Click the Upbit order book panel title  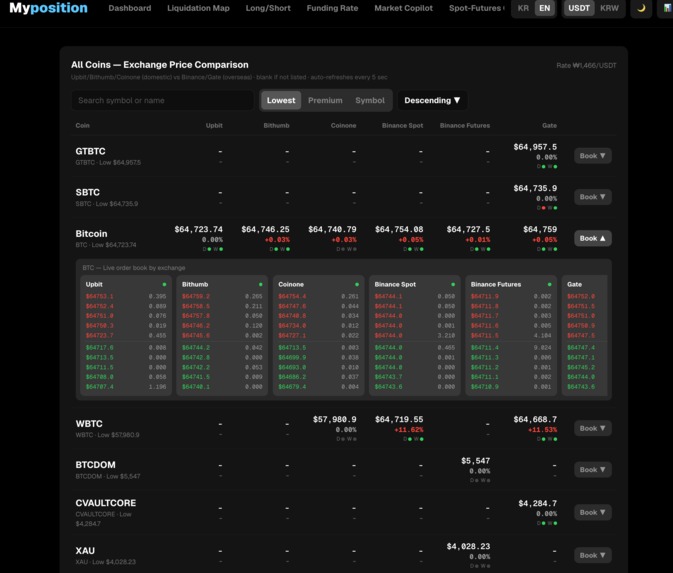94,284
